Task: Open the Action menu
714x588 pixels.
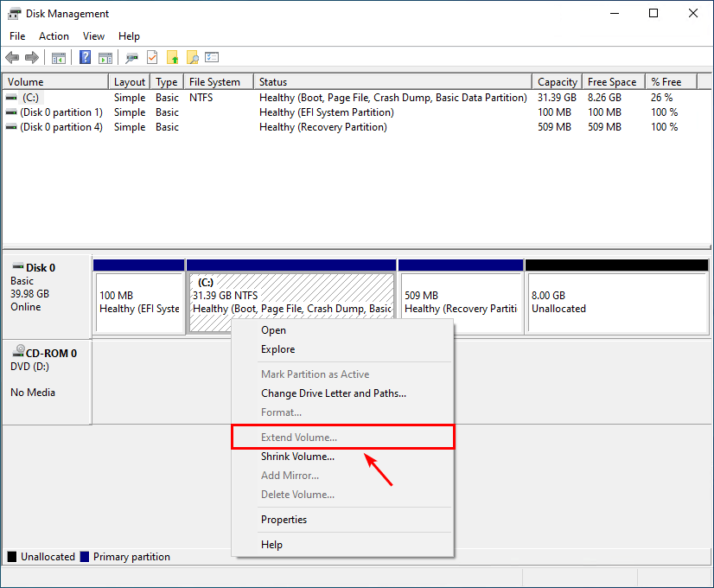Action: [x=54, y=36]
